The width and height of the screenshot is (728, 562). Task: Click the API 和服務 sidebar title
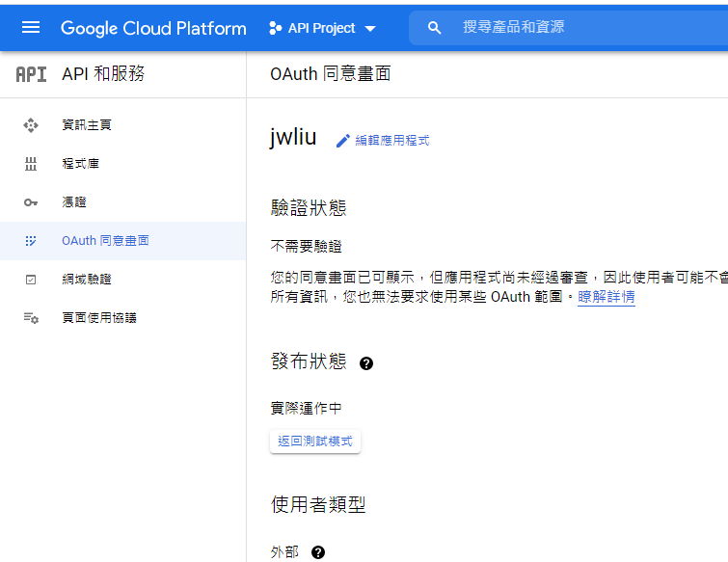click(x=103, y=74)
